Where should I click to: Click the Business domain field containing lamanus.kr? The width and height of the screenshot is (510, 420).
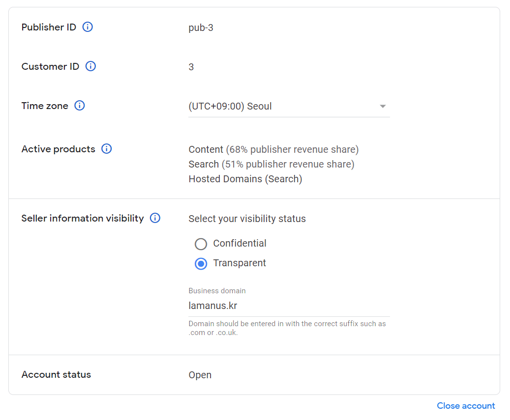289,306
